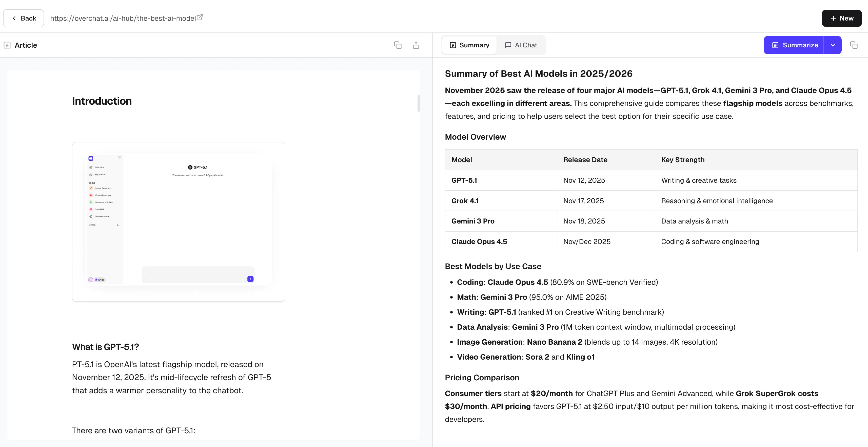868x447 pixels.
Task: Select the Summary tab
Action: tap(469, 45)
